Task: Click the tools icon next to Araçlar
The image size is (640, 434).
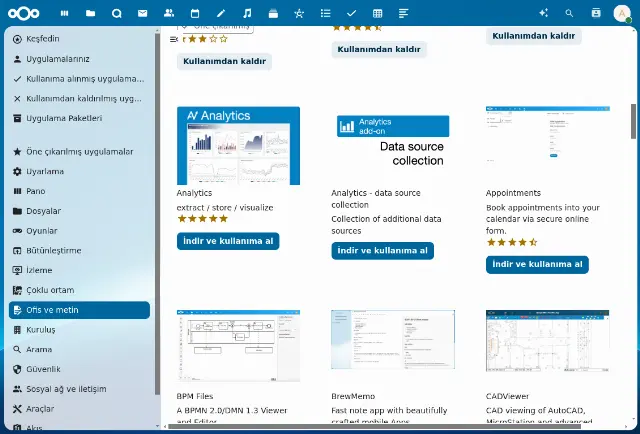Action: (x=17, y=409)
